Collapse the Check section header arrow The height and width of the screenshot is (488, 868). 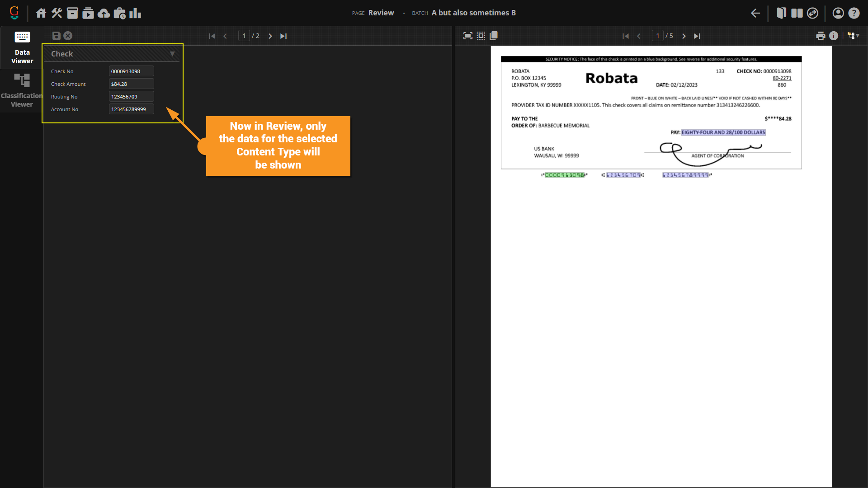[x=172, y=54]
